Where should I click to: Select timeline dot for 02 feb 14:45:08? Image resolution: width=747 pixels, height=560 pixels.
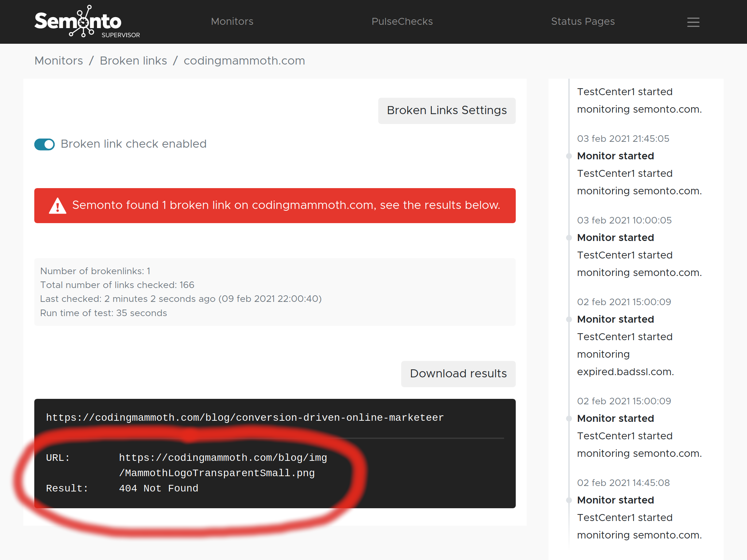point(569,501)
